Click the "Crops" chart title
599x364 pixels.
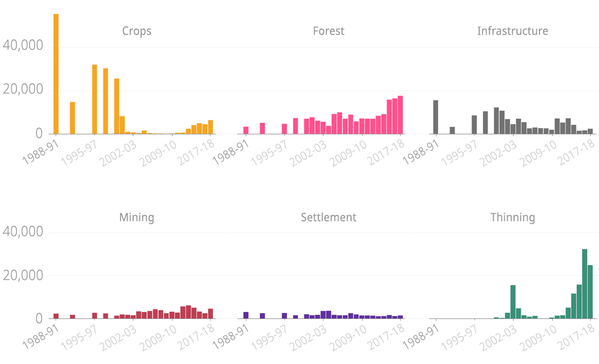pos(136,31)
